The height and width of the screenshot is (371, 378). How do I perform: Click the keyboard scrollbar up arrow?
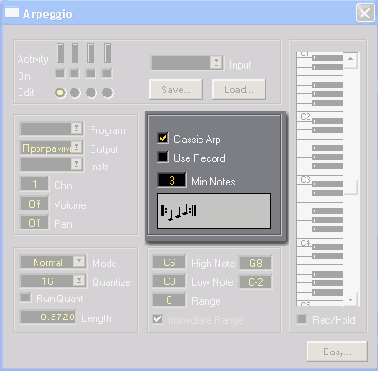pyautogui.click(x=350, y=60)
